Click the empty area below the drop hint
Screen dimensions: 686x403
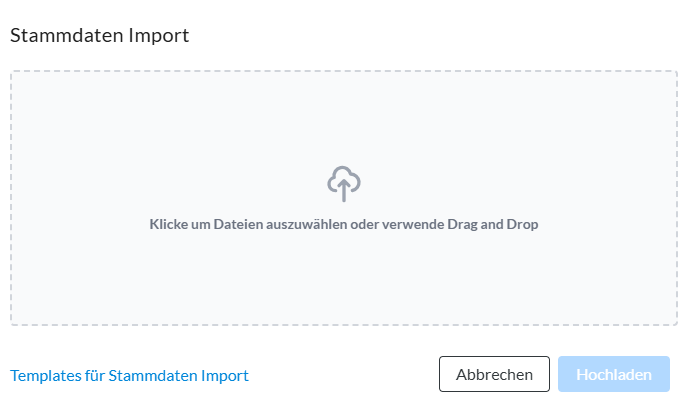click(344, 278)
